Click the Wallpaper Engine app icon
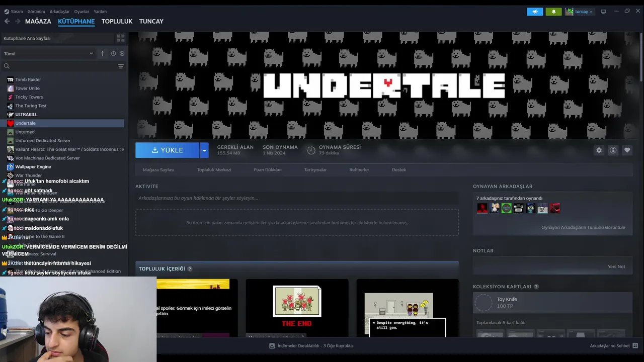 [x=10, y=166]
